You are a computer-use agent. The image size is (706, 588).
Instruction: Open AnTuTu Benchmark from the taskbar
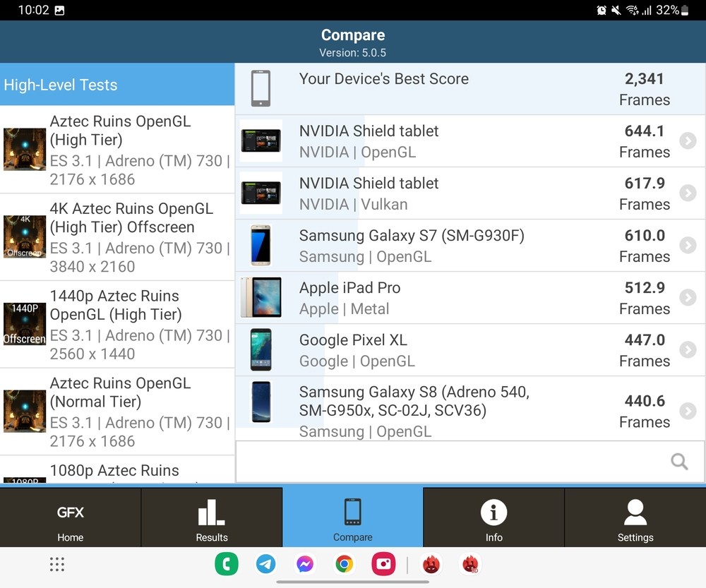[x=431, y=564]
